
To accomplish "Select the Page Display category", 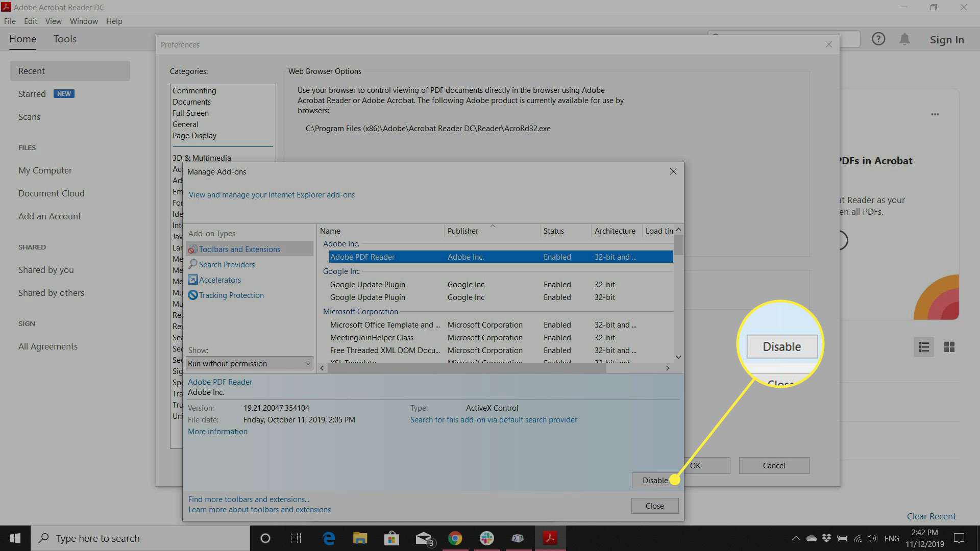I will point(194,135).
